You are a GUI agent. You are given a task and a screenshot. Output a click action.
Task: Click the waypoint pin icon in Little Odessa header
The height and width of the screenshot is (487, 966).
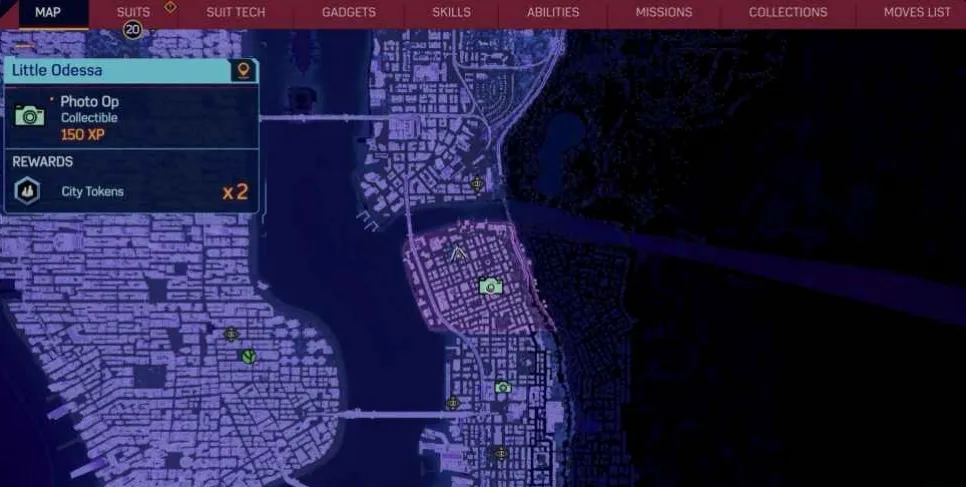(x=243, y=70)
